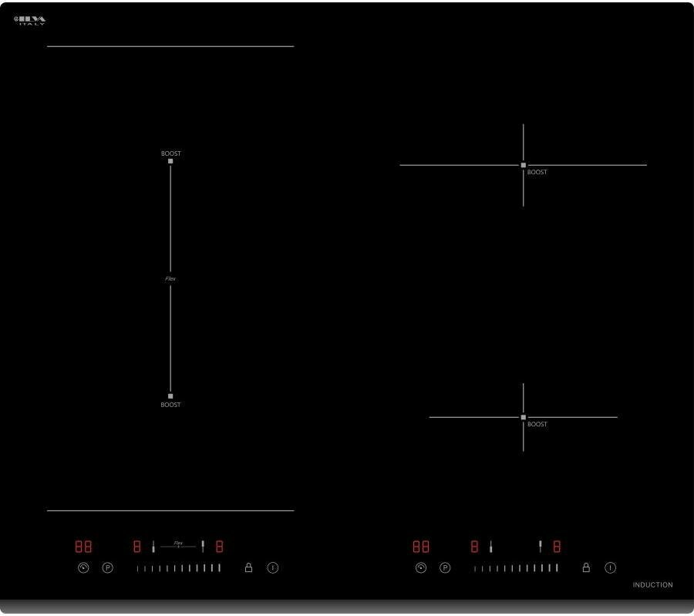Select the right panel front zone selector
The width and height of the screenshot is (694, 616).
pyautogui.click(x=490, y=547)
